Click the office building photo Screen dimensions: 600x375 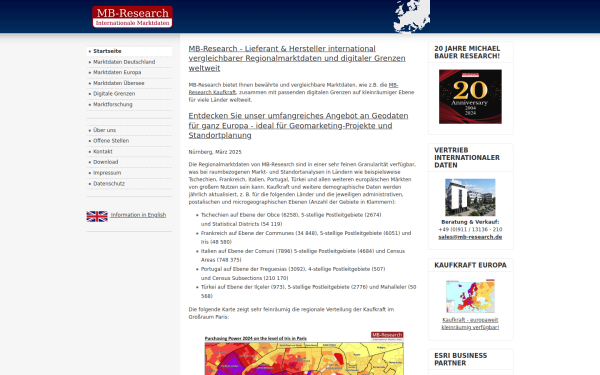click(x=470, y=197)
